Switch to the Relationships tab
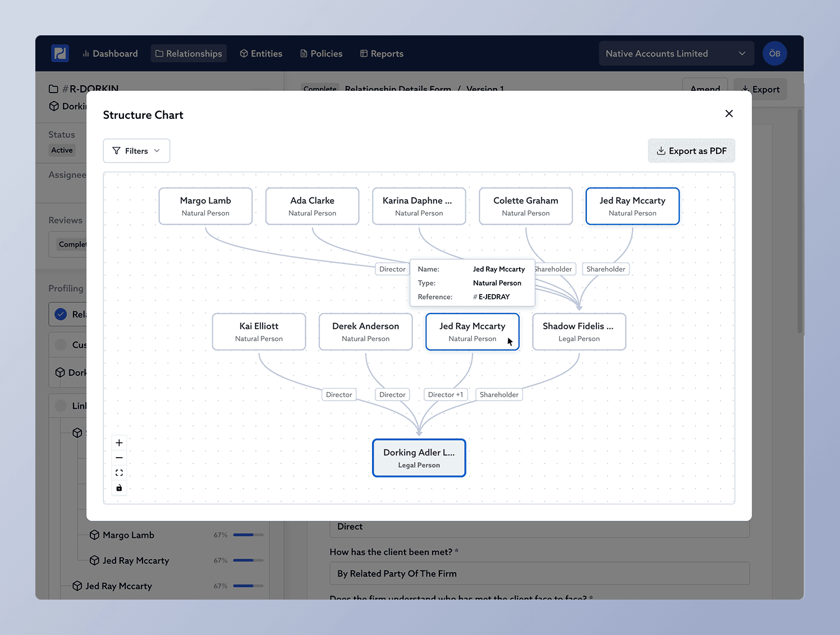This screenshot has height=635, width=840. click(189, 53)
